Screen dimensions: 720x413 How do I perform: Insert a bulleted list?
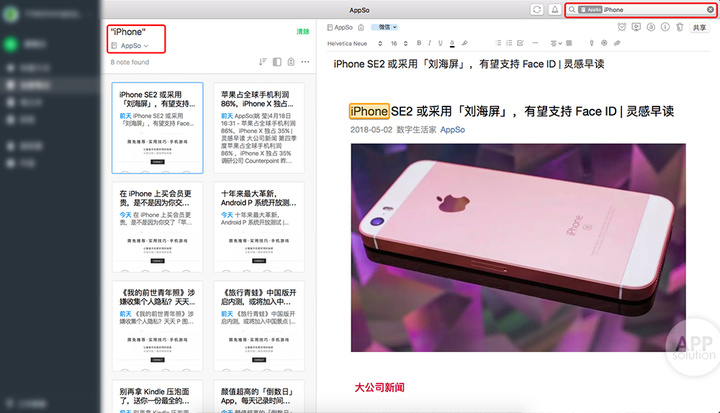coord(498,43)
